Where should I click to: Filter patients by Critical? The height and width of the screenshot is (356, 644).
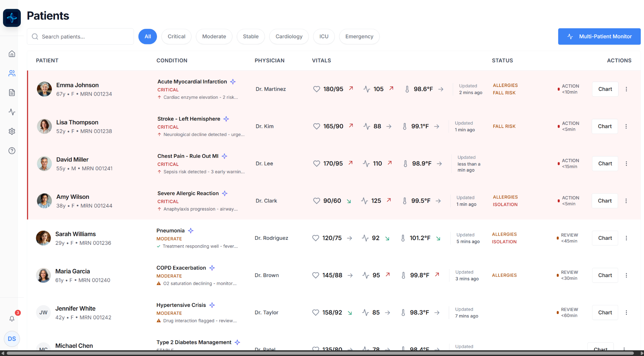176,37
